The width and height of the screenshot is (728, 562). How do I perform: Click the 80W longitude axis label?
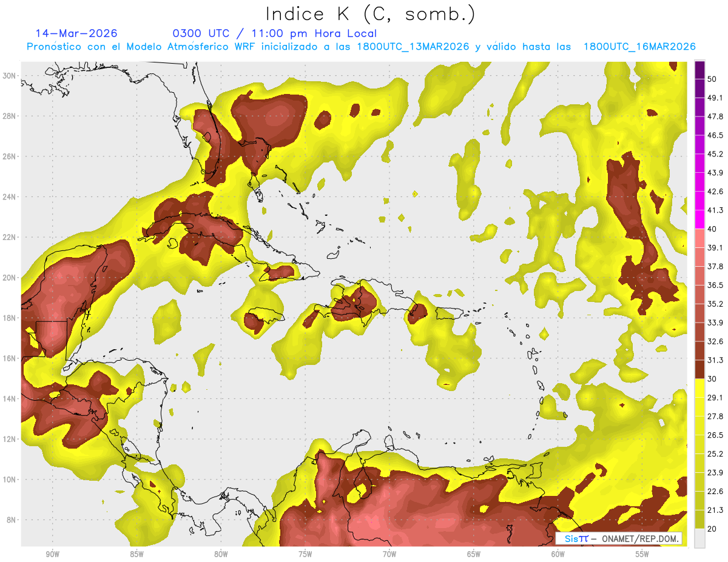point(221,554)
